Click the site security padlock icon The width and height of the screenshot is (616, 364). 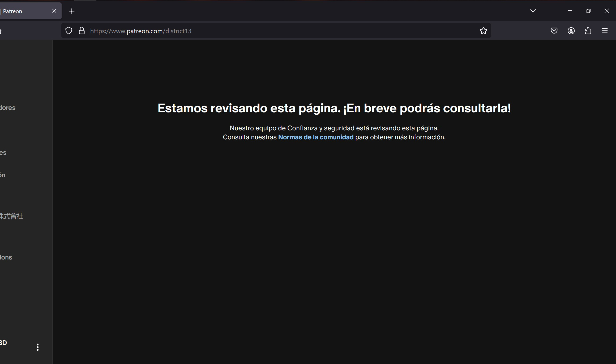click(x=82, y=31)
